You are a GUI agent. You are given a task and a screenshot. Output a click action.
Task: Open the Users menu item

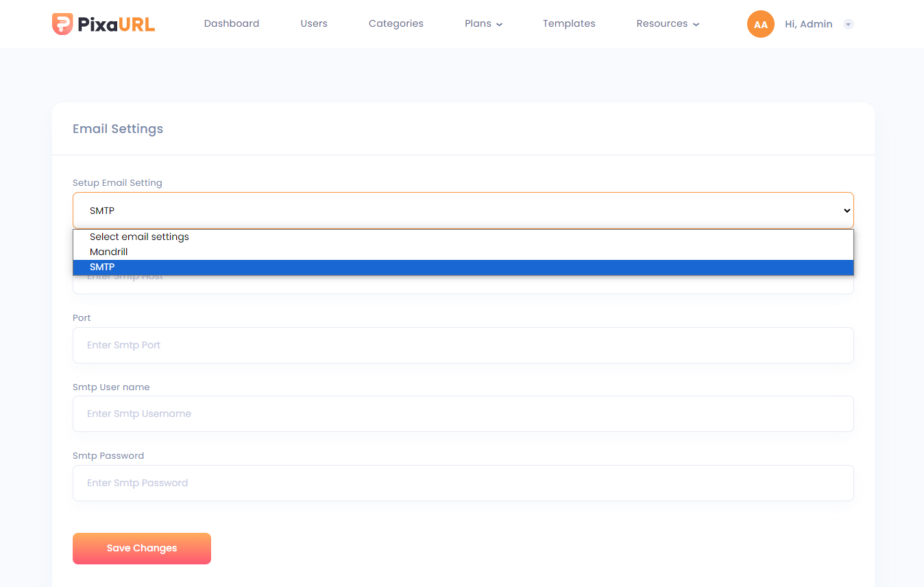coord(314,23)
